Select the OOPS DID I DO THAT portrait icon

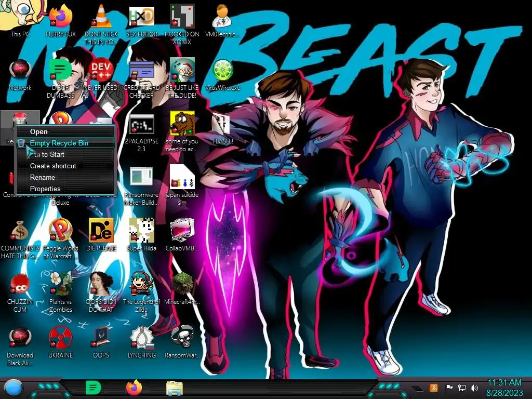101,292
